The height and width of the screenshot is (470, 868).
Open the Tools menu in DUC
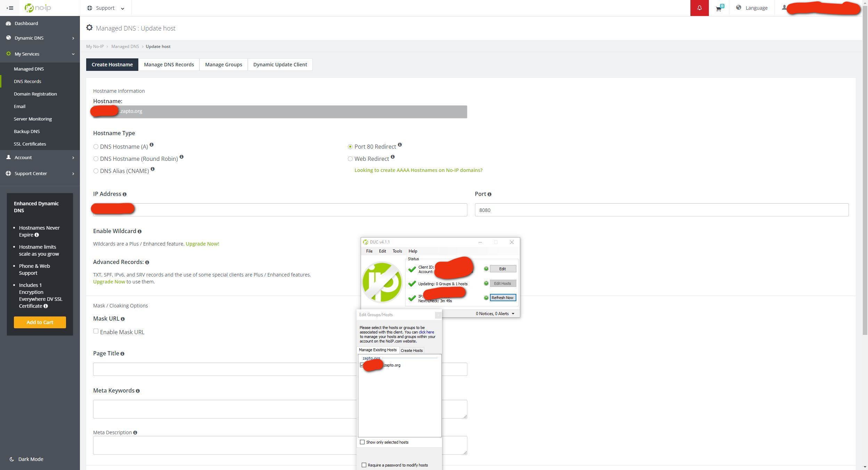(397, 251)
